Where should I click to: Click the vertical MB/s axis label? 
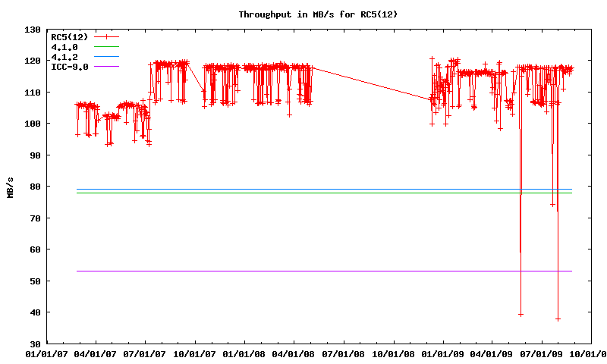(x=10, y=187)
